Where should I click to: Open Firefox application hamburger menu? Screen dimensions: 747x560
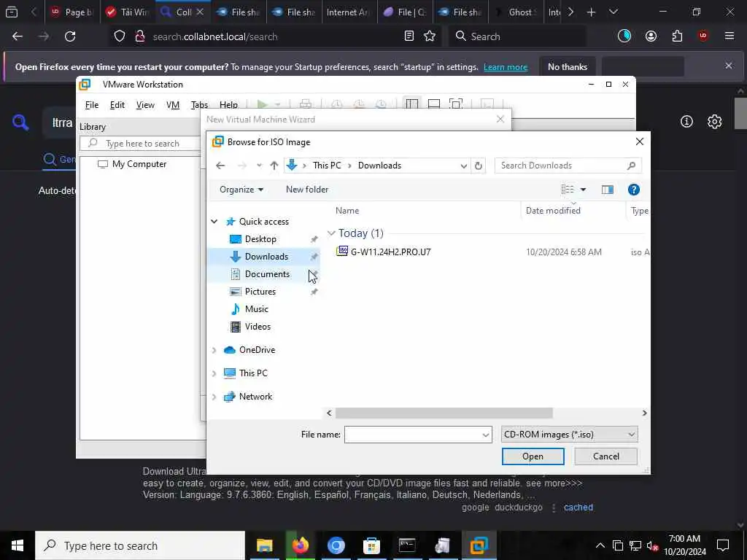click(x=729, y=36)
